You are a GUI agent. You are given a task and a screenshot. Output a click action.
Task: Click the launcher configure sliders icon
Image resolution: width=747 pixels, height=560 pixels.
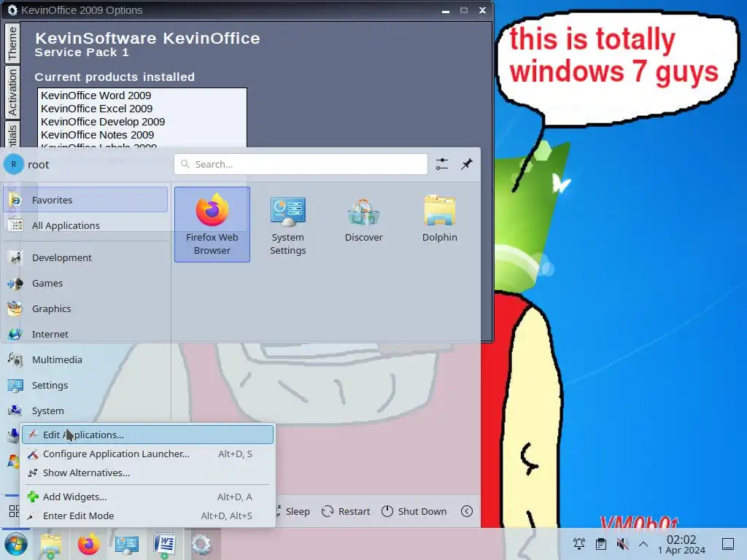point(441,164)
